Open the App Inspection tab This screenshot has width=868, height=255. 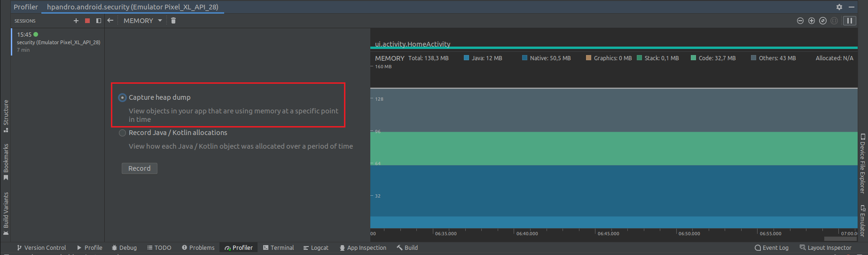pyautogui.click(x=363, y=248)
